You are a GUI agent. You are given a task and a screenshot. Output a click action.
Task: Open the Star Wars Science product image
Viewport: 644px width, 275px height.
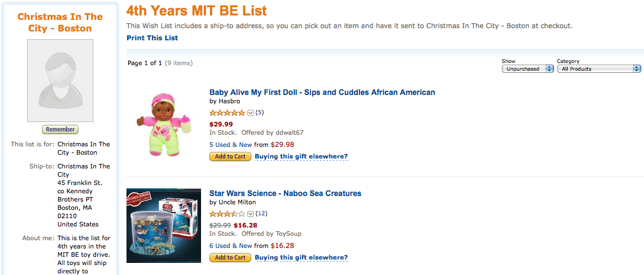163,225
